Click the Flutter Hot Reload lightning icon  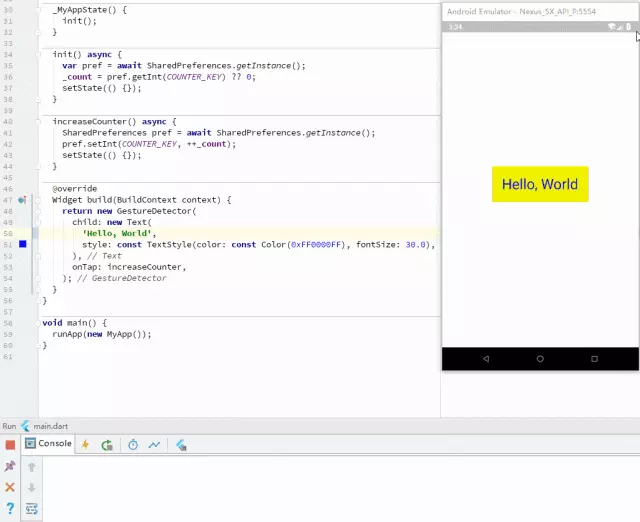pyautogui.click(x=85, y=444)
